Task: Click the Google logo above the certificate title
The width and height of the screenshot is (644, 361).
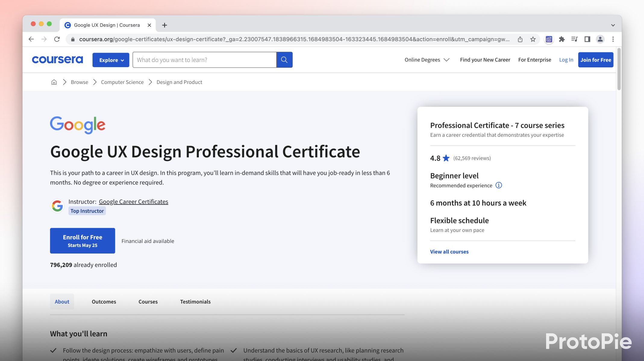Action: pos(77,125)
